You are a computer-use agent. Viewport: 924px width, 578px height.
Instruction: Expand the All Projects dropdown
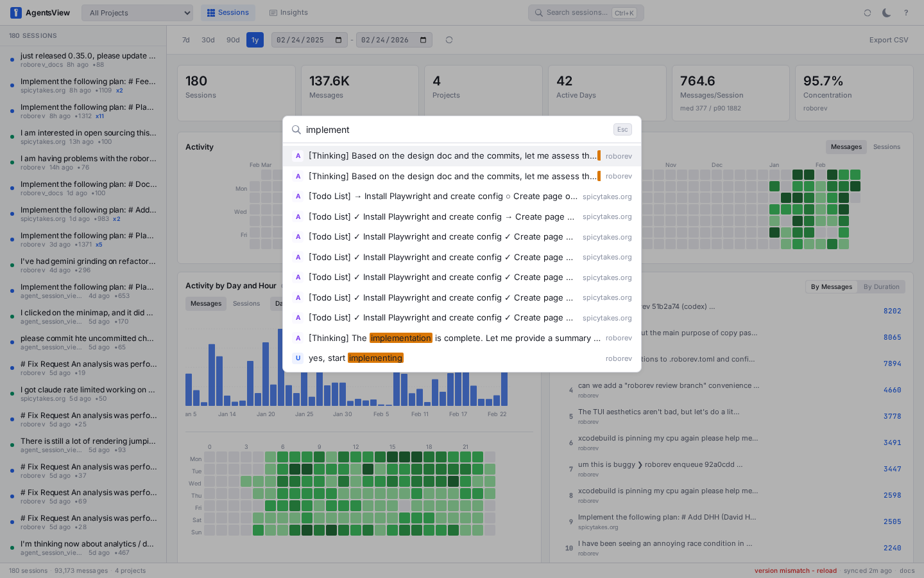[137, 13]
